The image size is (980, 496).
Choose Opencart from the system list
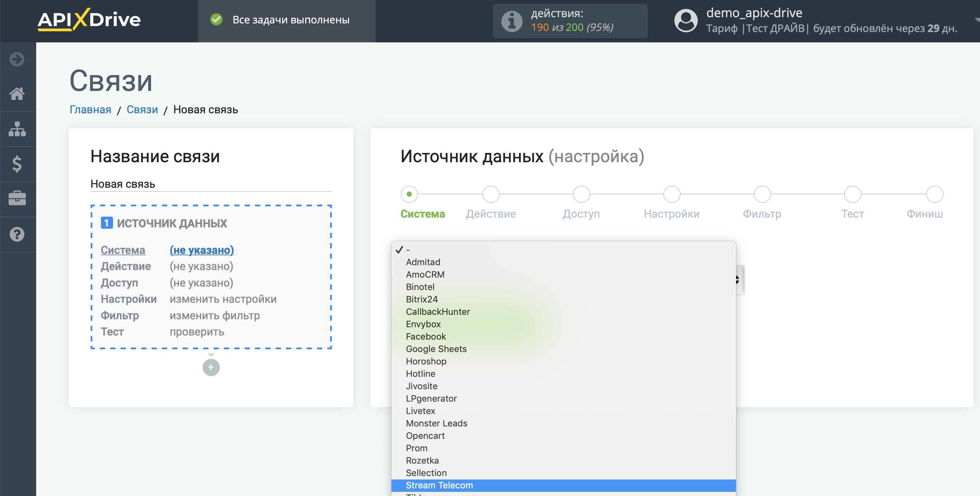point(563,436)
